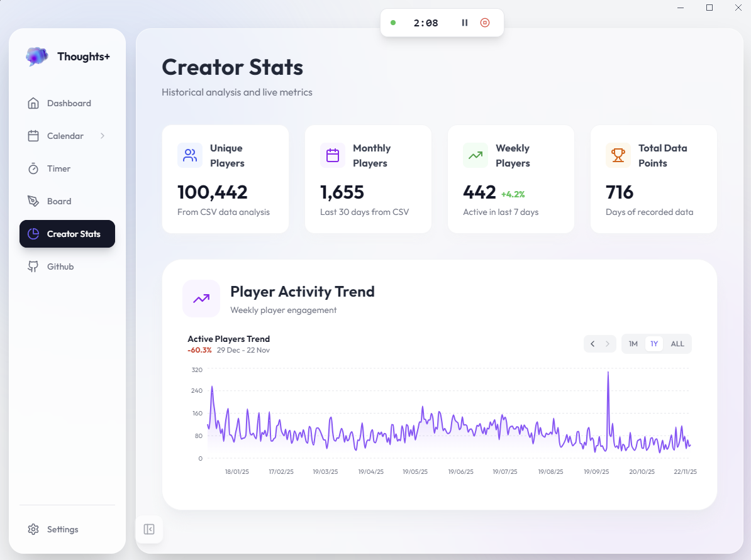Click the Unique Players people icon
The width and height of the screenshot is (751, 560).
(189, 155)
